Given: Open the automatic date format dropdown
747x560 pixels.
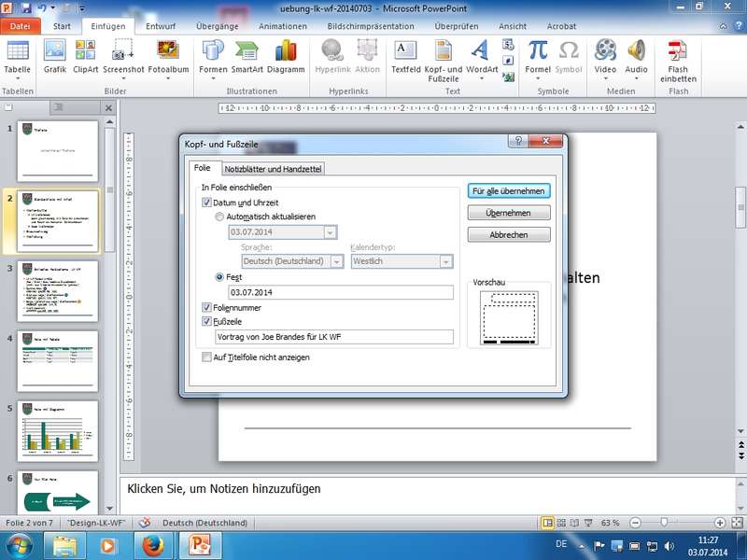Looking at the screenshot, I should pyautogui.click(x=330, y=232).
